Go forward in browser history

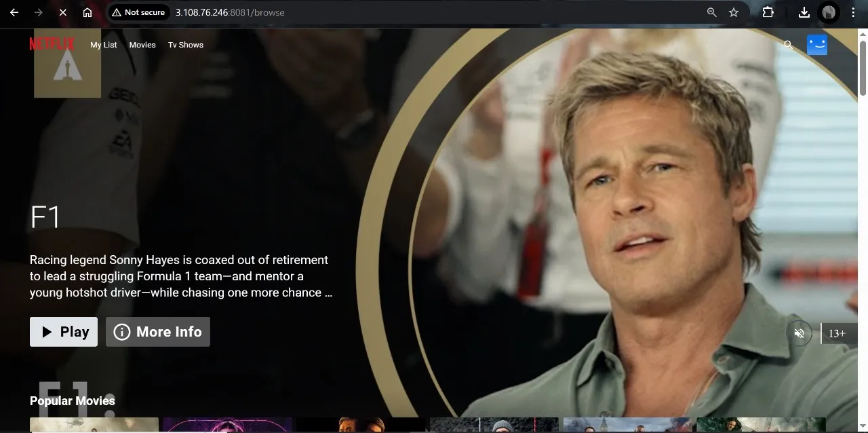(39, 12)
